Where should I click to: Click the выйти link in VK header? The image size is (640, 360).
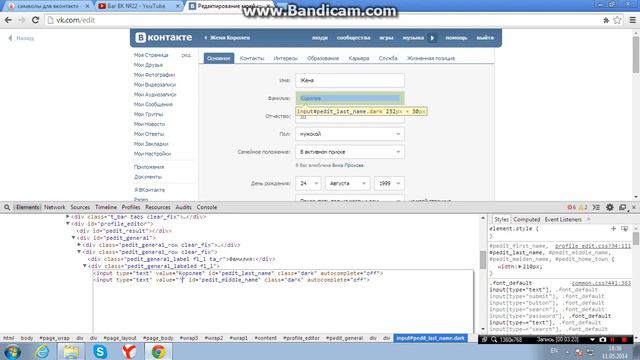pyautogui.click(x=485, y=38)
